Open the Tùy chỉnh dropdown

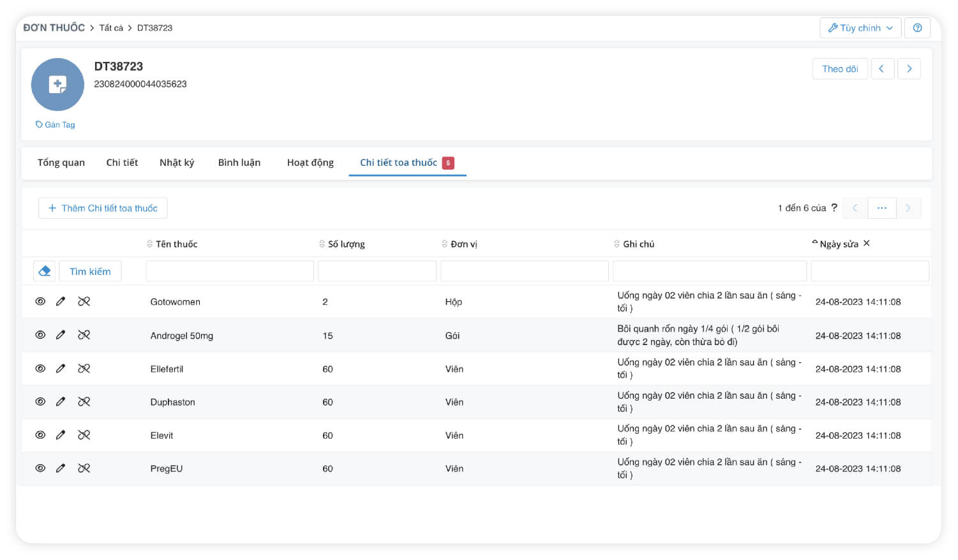[x=860, y=28]
